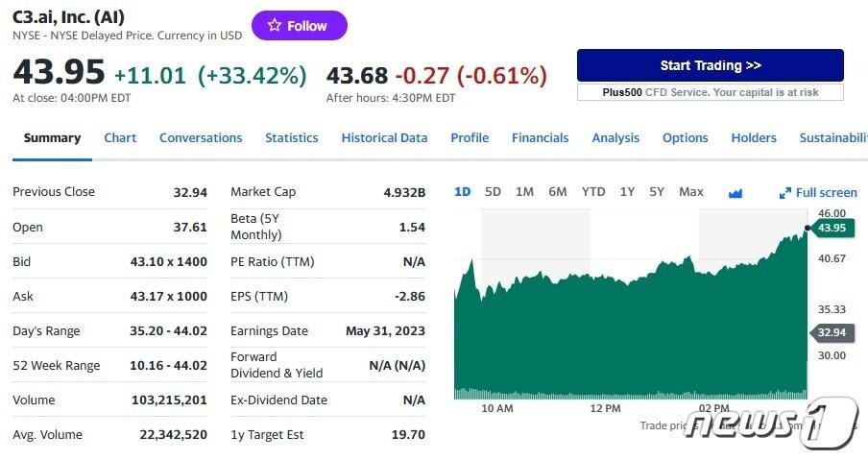Screen dimensions: 868x461
Task: Set chart range to 1M
Action: pos(524,192)
